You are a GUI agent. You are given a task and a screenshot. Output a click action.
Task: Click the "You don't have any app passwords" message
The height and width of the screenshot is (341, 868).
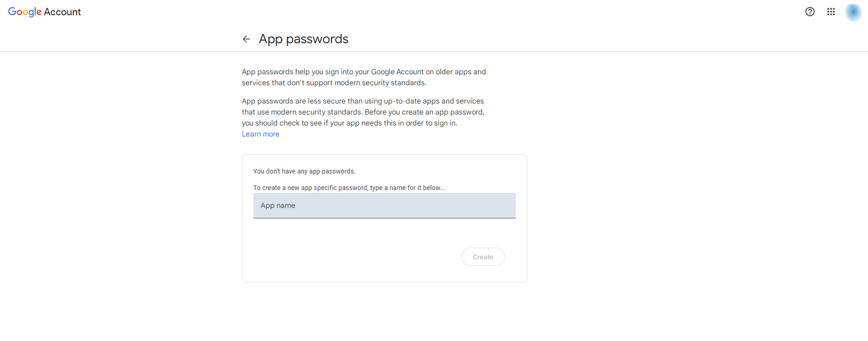point(304,171)
